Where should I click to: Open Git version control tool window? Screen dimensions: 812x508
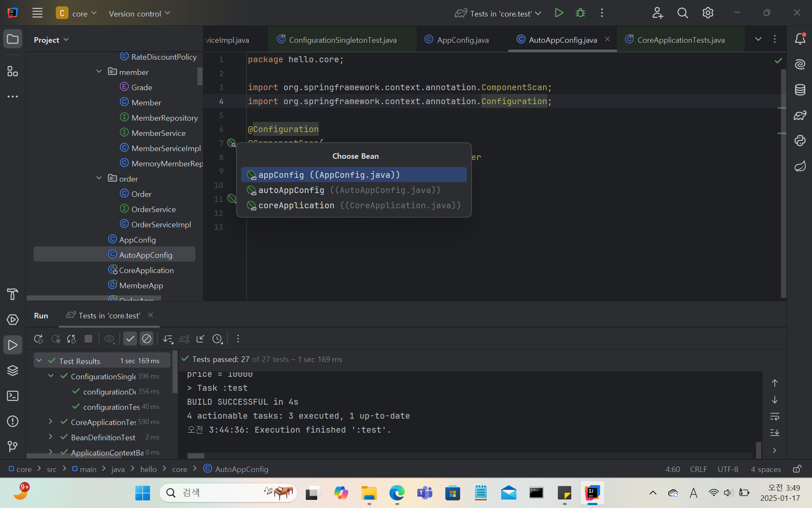coord(13,447)
